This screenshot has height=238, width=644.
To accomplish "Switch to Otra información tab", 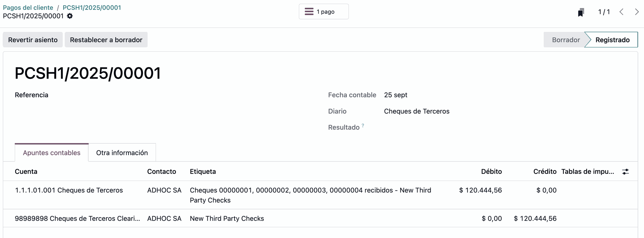I will click(x=122, y=153).
